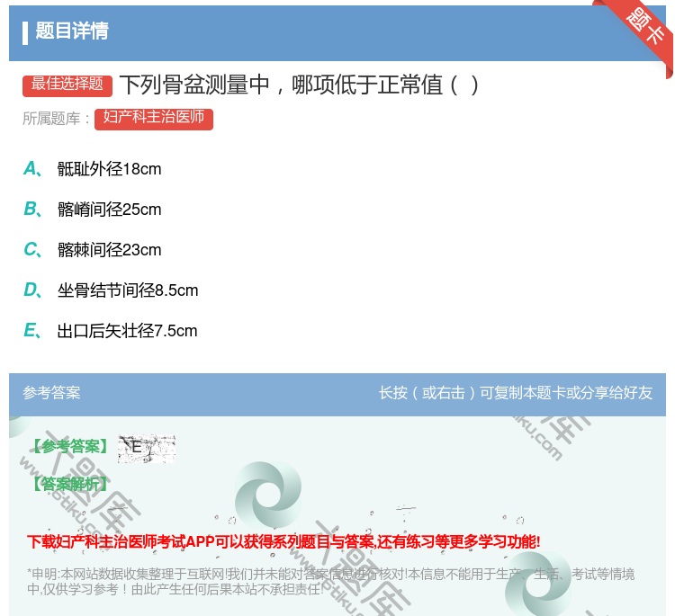The width and height of the screenshot is (675, 616).
Task: Click the 【答案解析】 label
Action: tap(70, 484)
